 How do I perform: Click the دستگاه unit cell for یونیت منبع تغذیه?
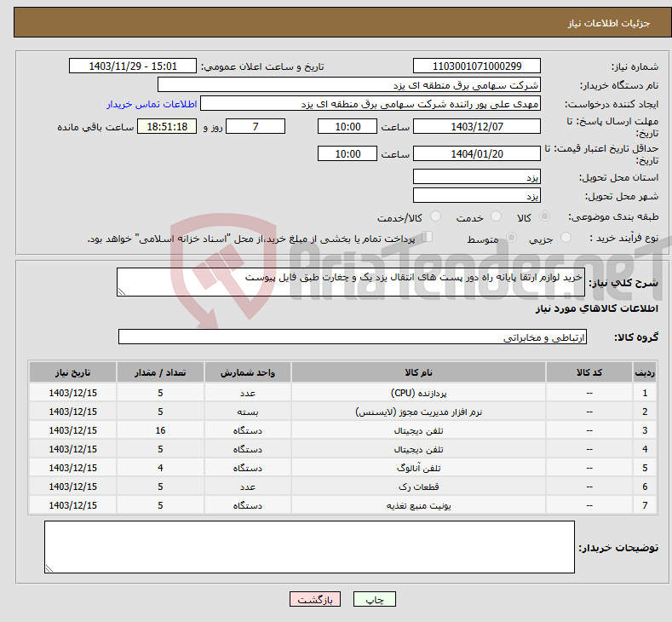click(248, 505)
